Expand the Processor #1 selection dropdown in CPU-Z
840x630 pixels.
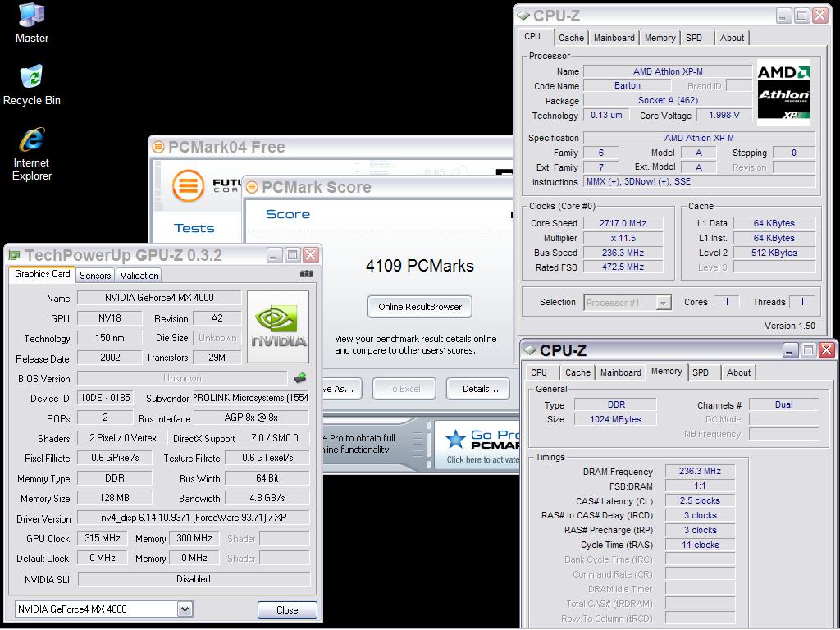click(x=663, y=303)
